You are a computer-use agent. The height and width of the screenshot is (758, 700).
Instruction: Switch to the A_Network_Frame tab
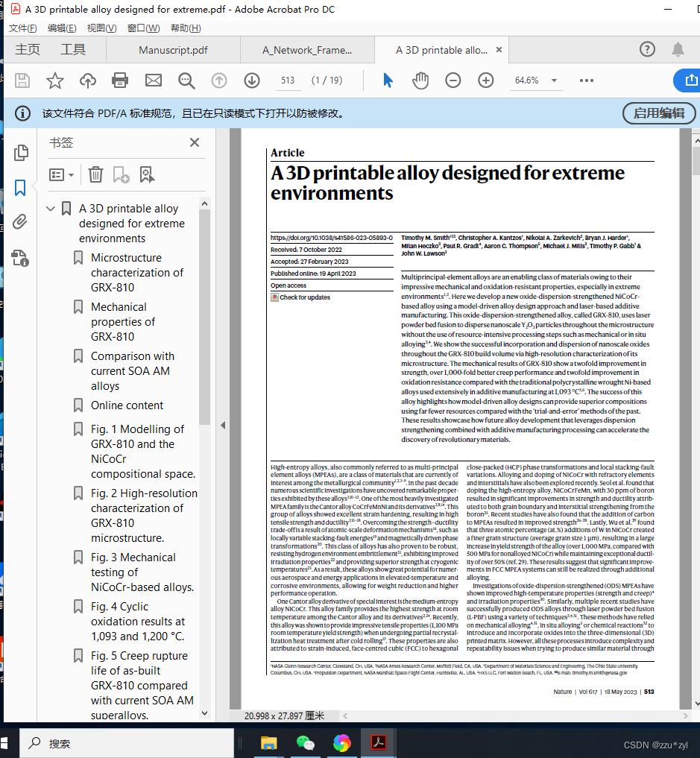(307, 50)
